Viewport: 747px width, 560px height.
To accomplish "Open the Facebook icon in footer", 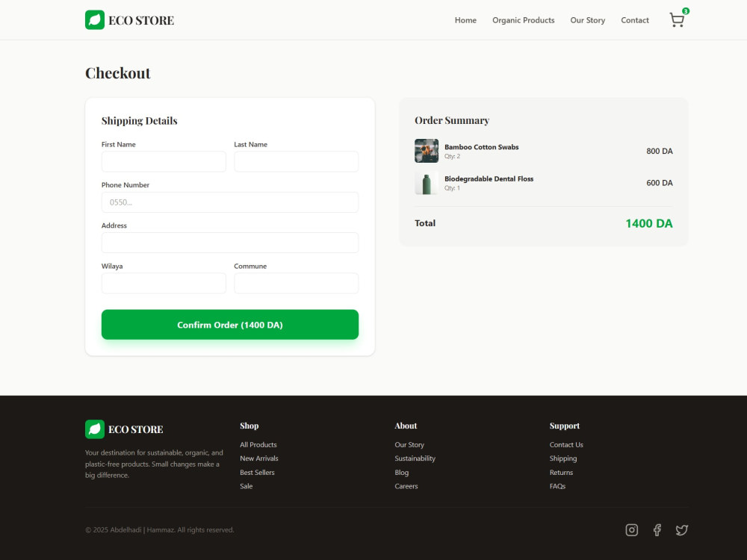I will 657,530.
